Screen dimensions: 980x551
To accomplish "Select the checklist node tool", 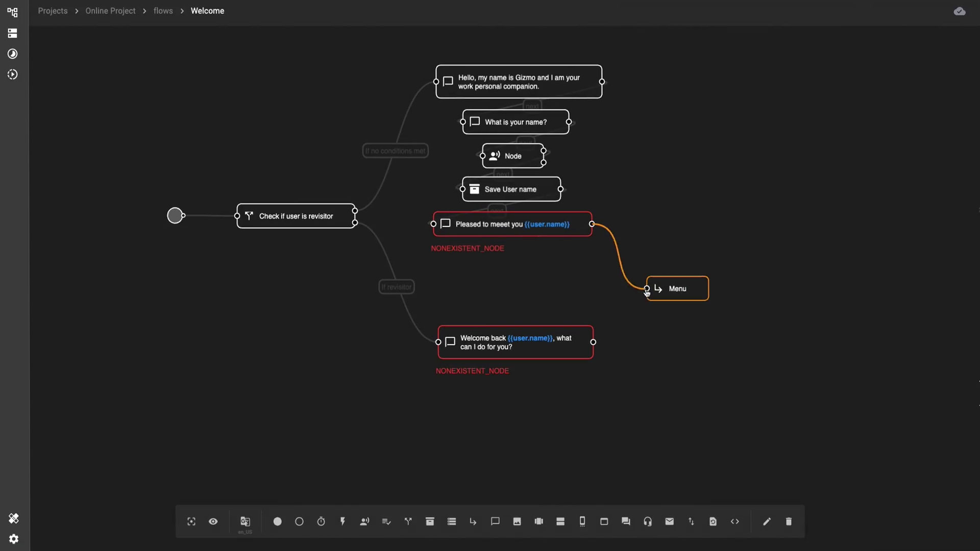I will pos(386,521).
